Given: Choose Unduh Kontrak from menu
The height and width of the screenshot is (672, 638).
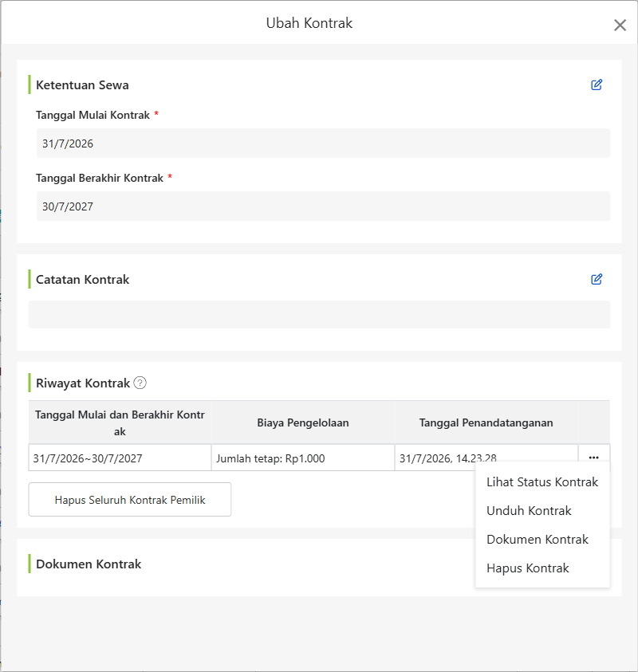Looking at the screenshot, I should click(x=542, y=511).
